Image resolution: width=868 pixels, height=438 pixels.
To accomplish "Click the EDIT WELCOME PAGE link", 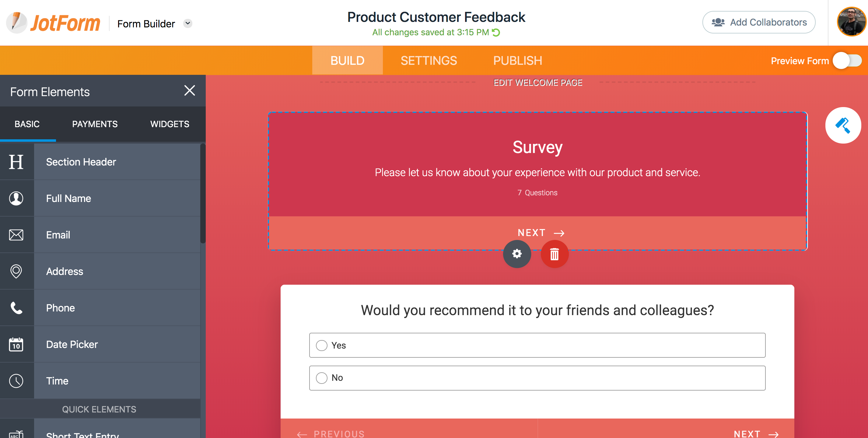I will (537, 82).
